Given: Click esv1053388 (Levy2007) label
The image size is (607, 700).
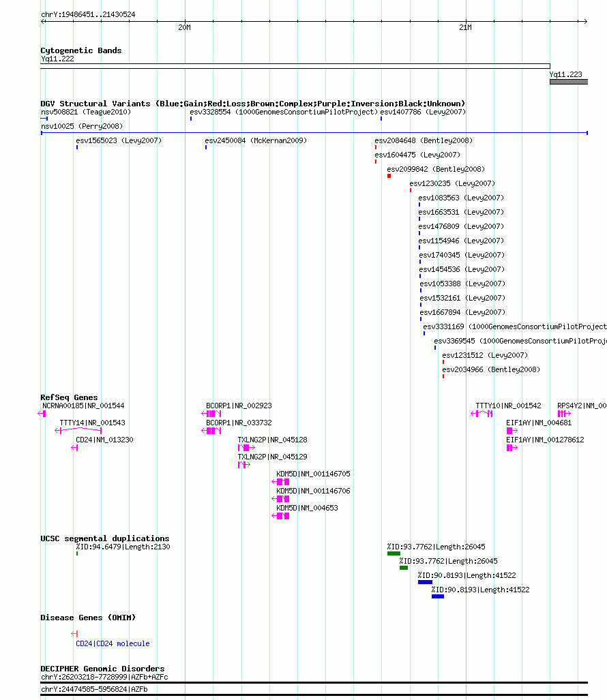Looking at the screenshot, I should click(x=462, y=284).
